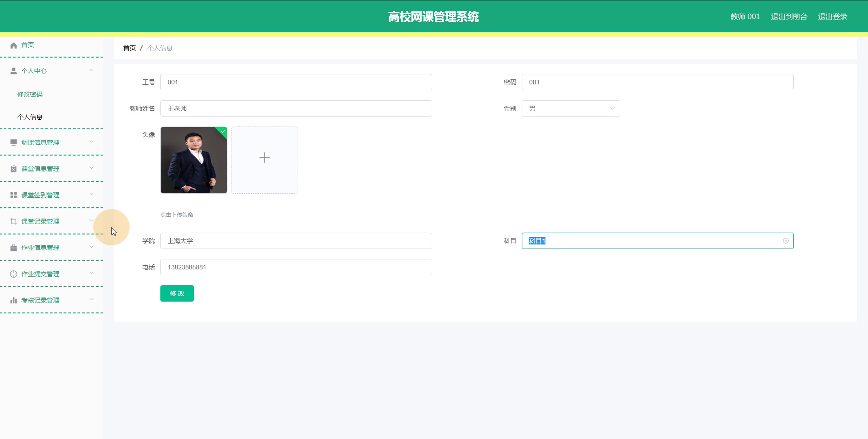Click the grid icon beside 课堂签到管理

[x=14, y=195]
